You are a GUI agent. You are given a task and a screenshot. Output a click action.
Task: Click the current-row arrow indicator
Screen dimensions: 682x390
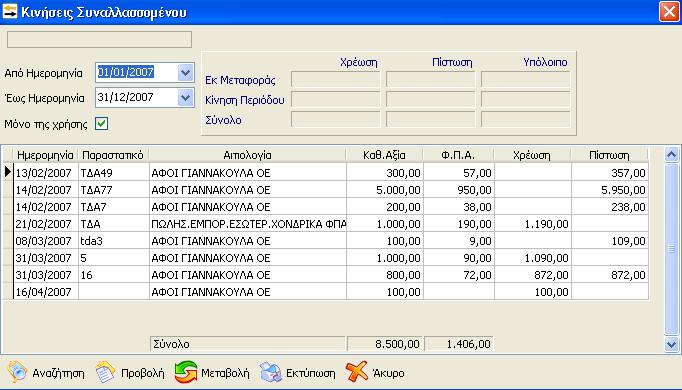(7, 172)
